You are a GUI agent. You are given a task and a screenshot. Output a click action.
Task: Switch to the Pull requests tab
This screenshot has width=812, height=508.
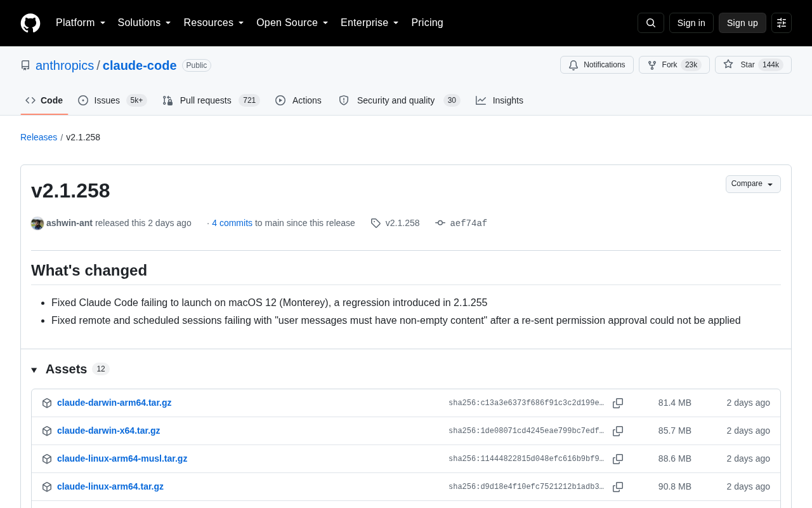pos(211,100)
